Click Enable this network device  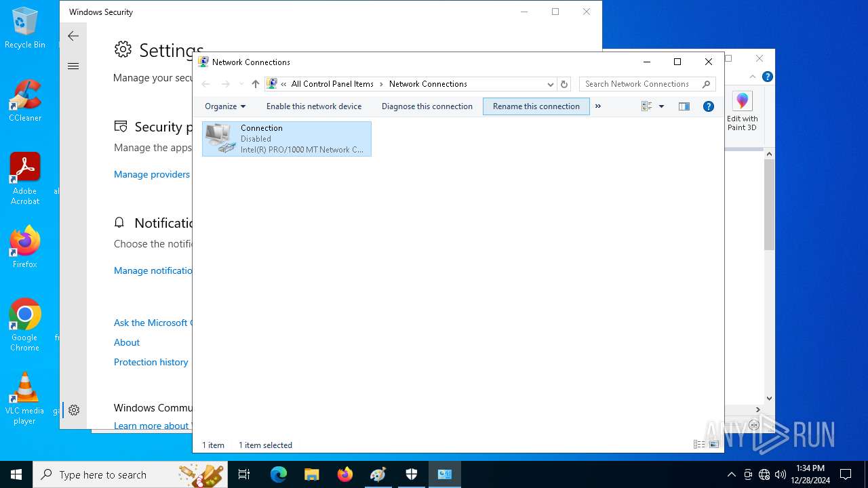pyautogui.click(x=314, y=106)
